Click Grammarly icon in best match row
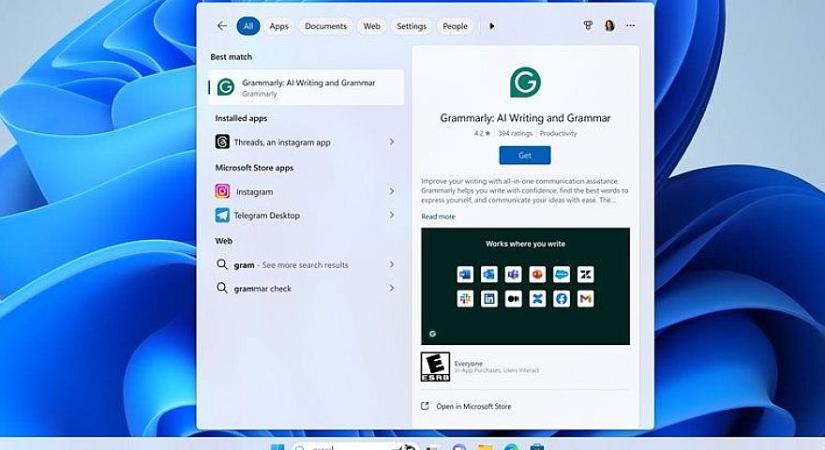Image resolution: width=825 pixels, height=450 pixels. (x=226, y=87)
